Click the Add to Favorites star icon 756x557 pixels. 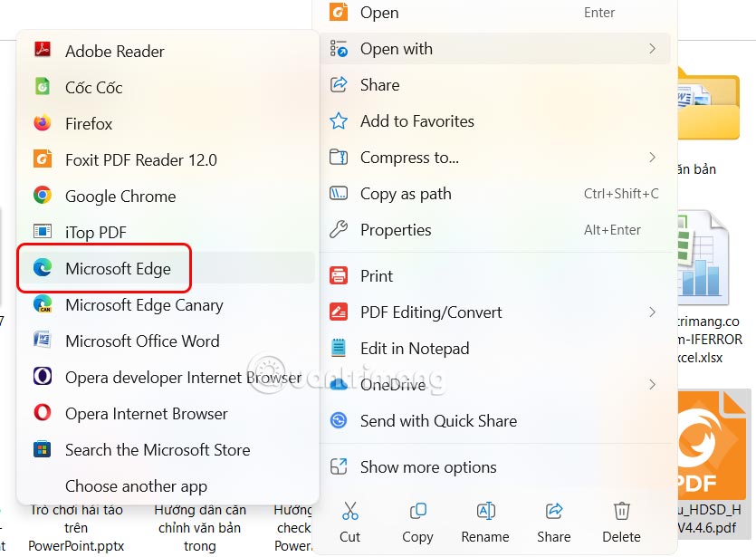coord(339,121)
